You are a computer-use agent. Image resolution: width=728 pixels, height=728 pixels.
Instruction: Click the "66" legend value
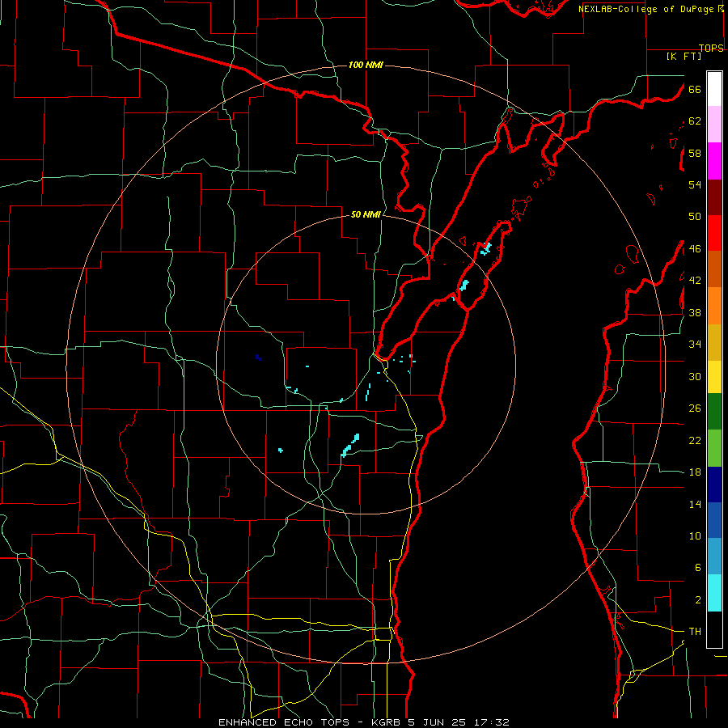695,89
